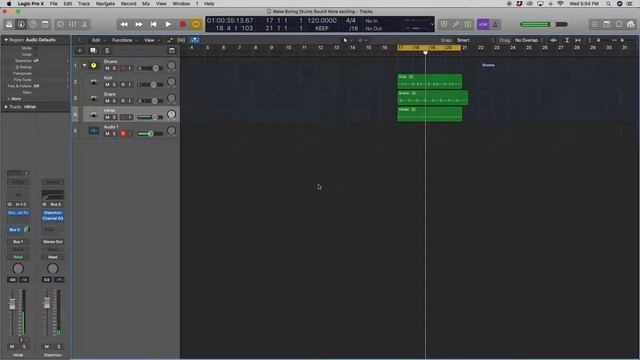The image size is (640, 360).
Task: Open the Functions menu in Tracks area
Action: pyautogui.click(x=124, y=40)
